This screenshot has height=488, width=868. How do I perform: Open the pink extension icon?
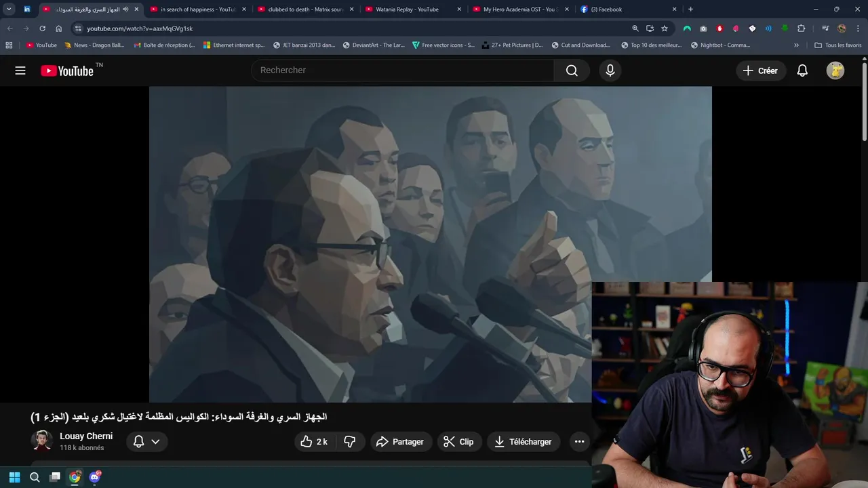736,28
